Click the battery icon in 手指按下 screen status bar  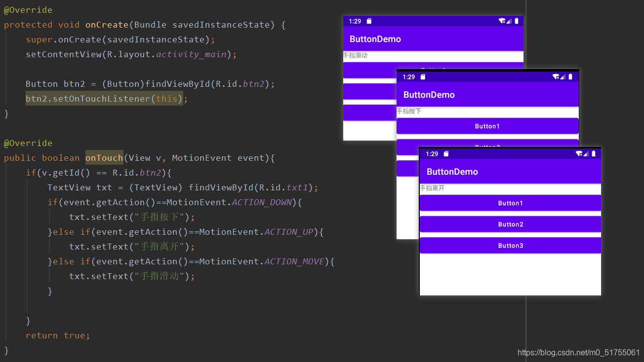[570, 77]
